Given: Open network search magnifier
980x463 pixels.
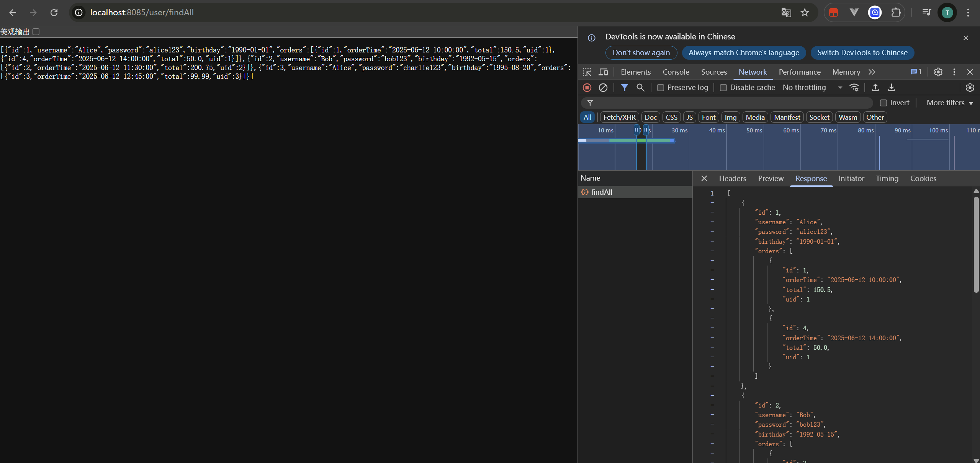Looking at the screenshot, I should click(x=640, y=88).
